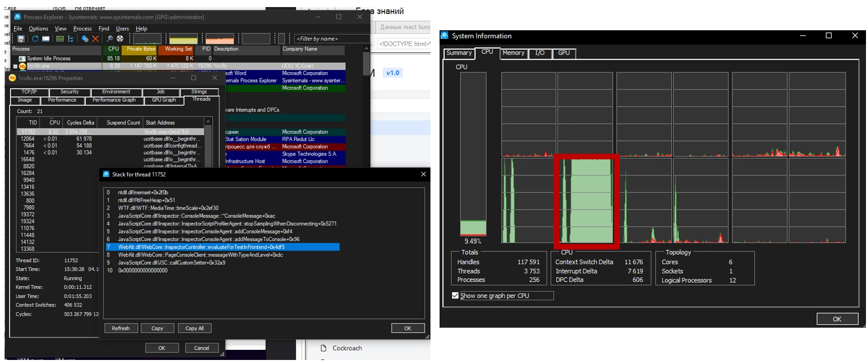This screenshot has width=868, height=364.
Task: Click the Refresh Now toolbar icon
Action: (35, 39)
